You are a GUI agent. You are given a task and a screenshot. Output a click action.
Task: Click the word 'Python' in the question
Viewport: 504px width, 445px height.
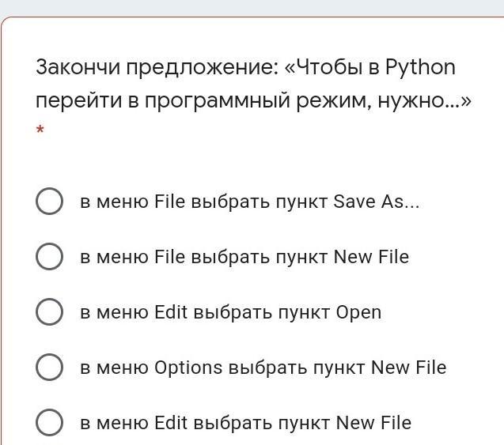[x=420, y=67]
